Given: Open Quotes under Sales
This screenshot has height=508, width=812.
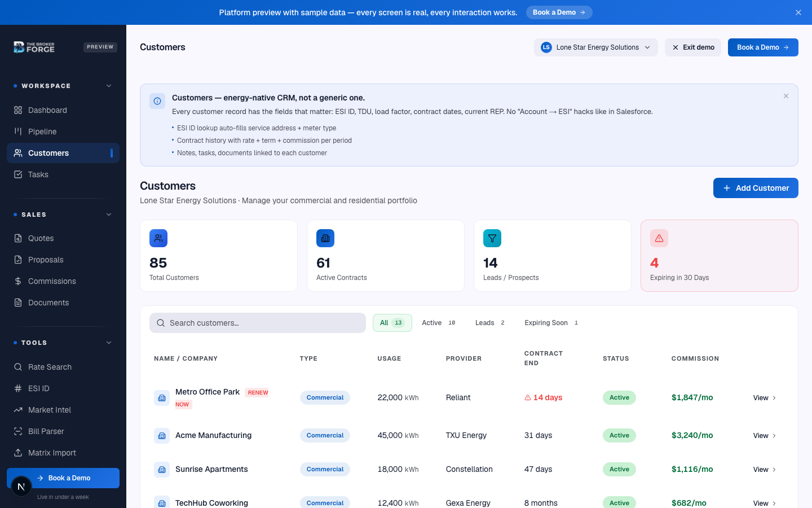Looking at the screenshot, I should pyautogui.click(x=63, y=238).
